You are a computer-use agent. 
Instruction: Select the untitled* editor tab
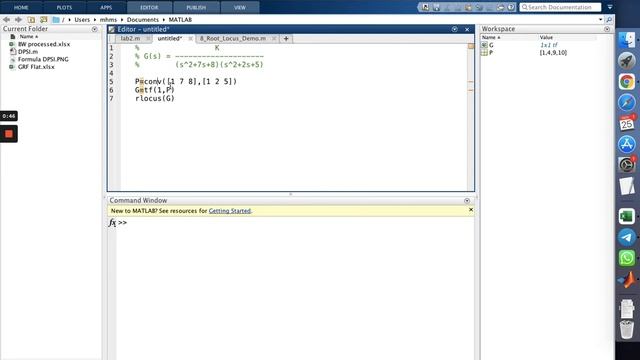(x=170, y=38)
